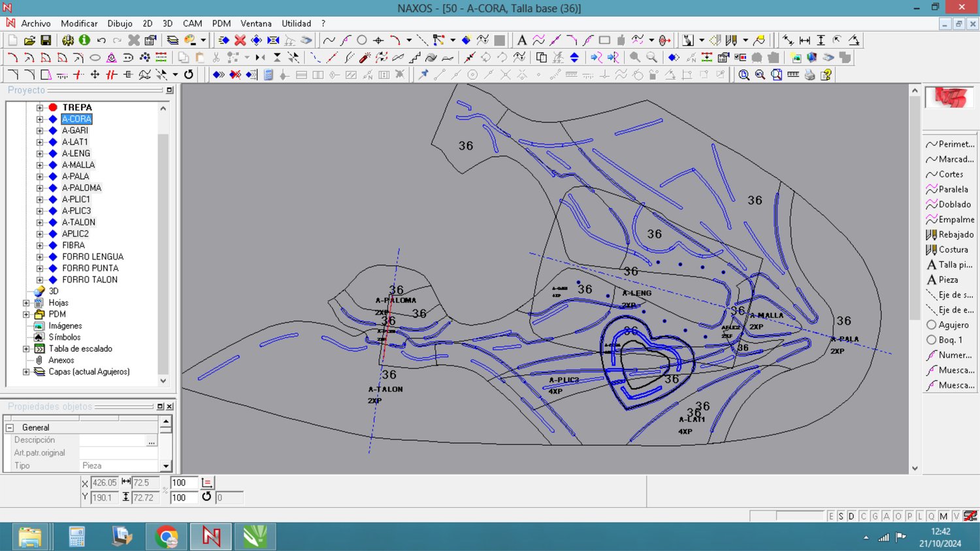The height and width of the screenshot is (551, 980).
Task: Select the text tool letter A icon
Action: 521,41
